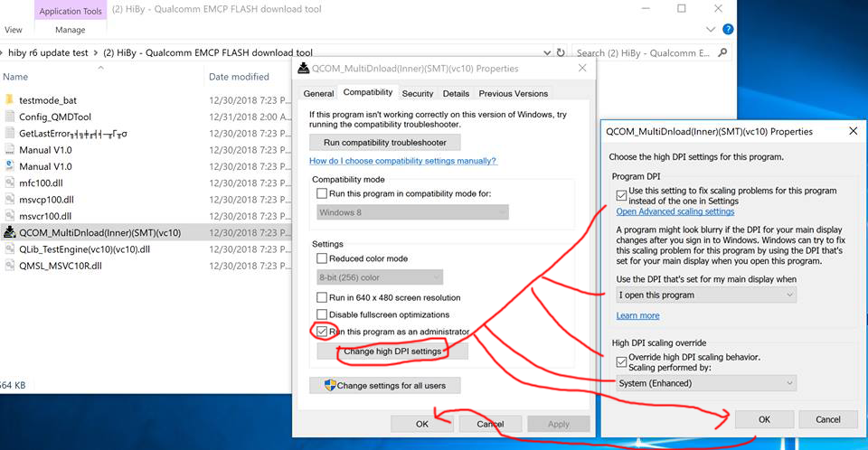
Task: Switch to the Details tab
Action: [456, 94]
